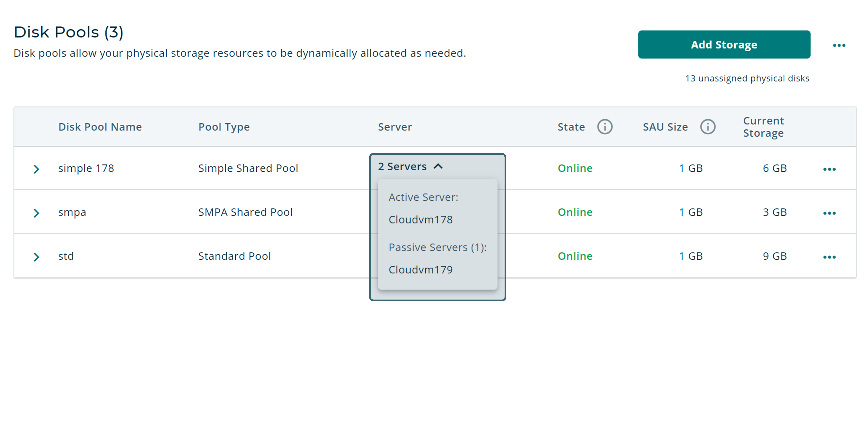Click the SMPA Shared Pool type cell
Image resolution: width=868 pixels, height=437 pixels.
pyautogui.click(x=245, y=212)
